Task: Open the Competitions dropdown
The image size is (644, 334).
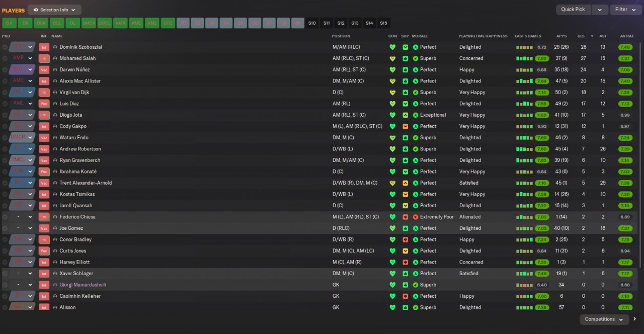Action: pos(604,319)
